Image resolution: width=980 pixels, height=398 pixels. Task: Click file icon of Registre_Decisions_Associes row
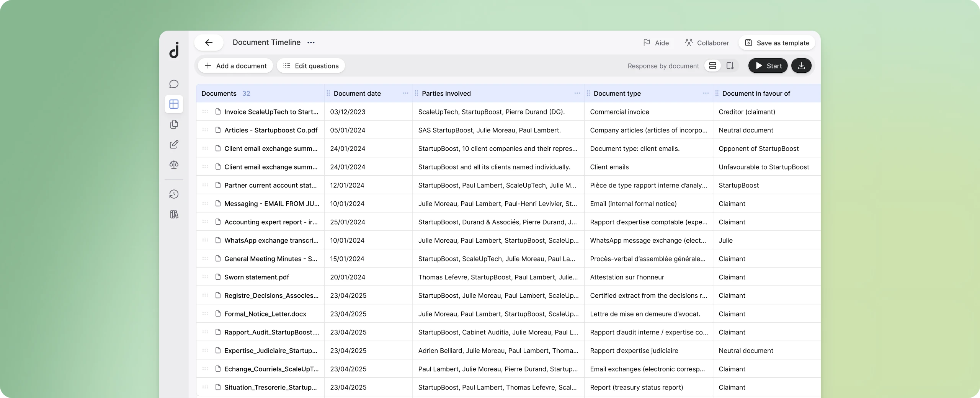(218, 295)
